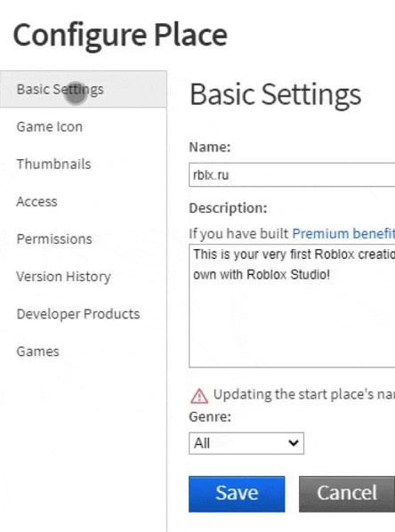This screenshot has width=395, height=532.
Task: Select Games in the sidebar
Action: pyautogui.click(x=37, y=351)
